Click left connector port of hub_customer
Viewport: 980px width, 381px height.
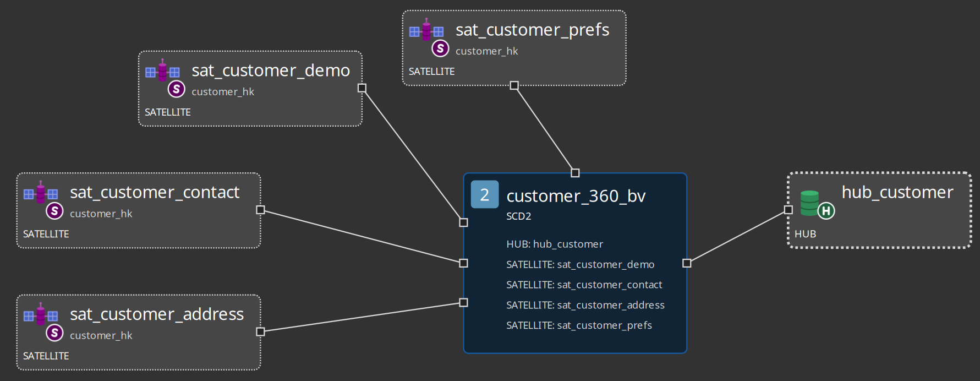(x=789, y=210)
